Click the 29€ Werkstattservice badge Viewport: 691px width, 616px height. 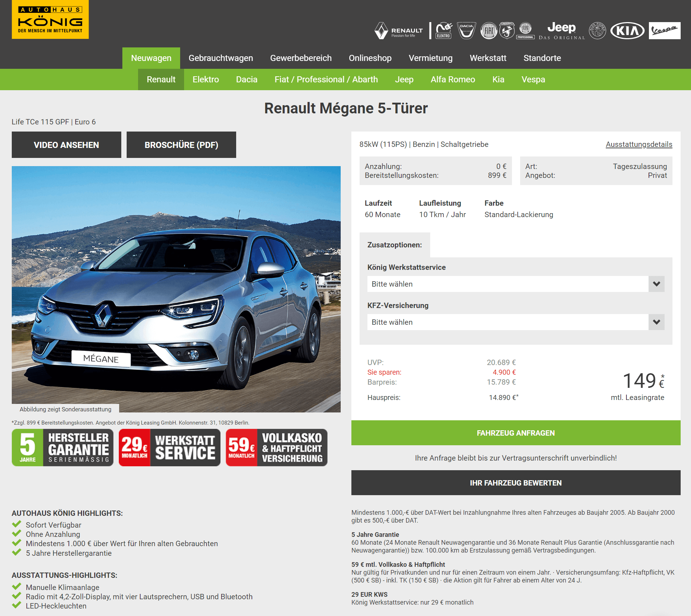coord(169,447)
